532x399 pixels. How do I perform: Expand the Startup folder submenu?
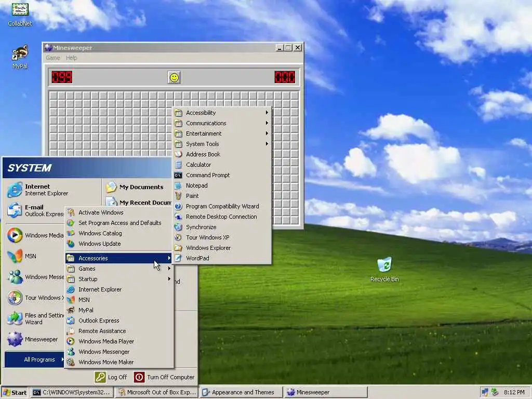pyautogui.click(x=119, y=279)
